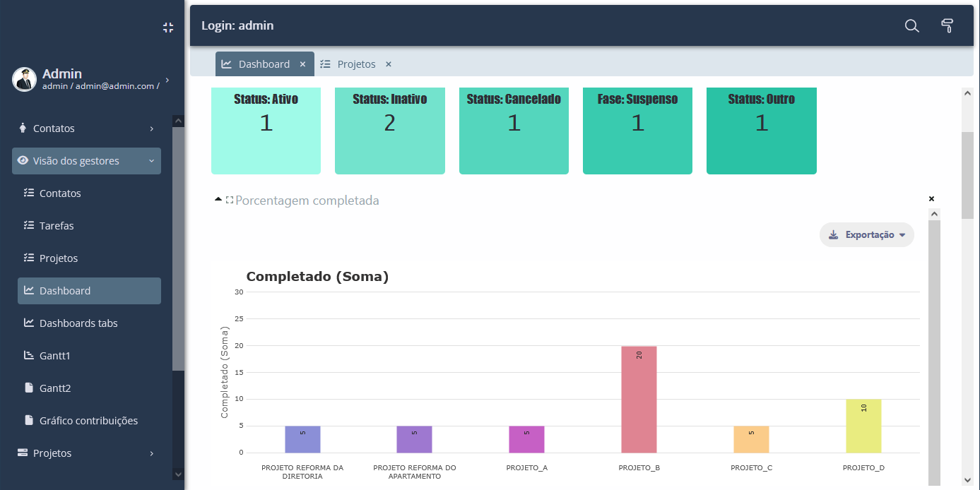
Task: Expand the Projetos bottom menu group
Action: 86,453
